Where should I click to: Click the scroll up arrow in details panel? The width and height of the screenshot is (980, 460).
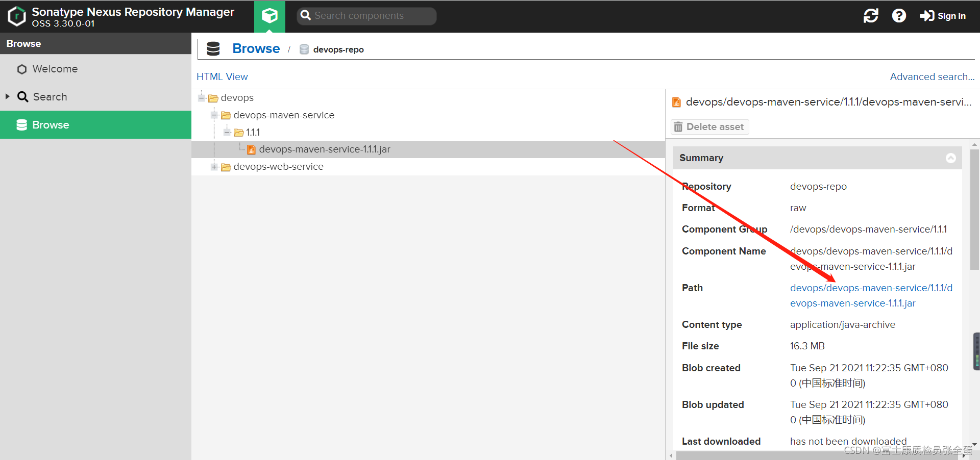(x=974, y=145)
